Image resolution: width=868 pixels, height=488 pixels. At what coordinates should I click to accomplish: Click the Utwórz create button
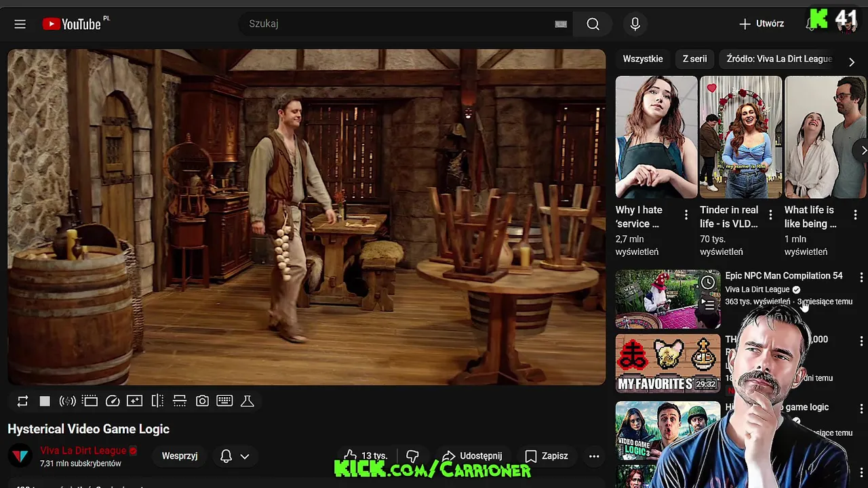pos(761,24)
